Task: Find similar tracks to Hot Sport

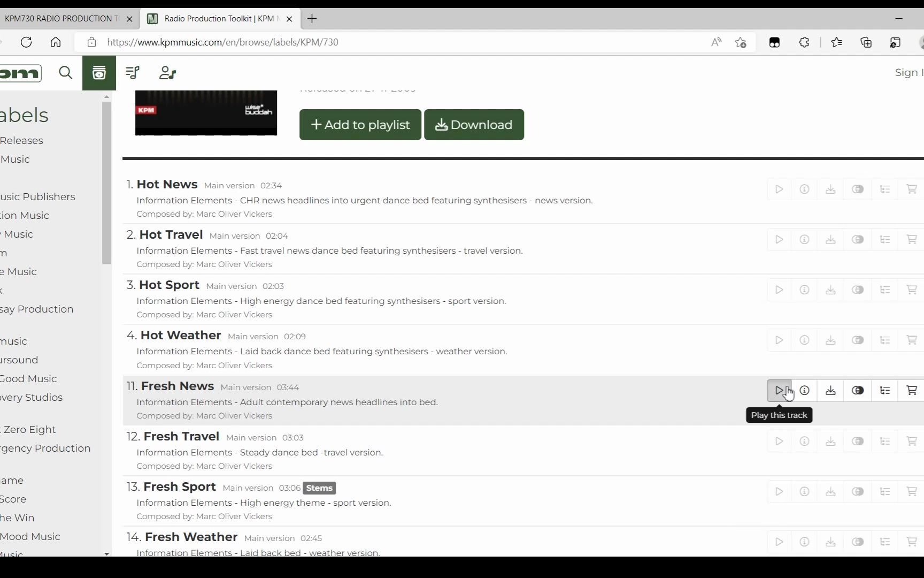Action: coord(858,290)
